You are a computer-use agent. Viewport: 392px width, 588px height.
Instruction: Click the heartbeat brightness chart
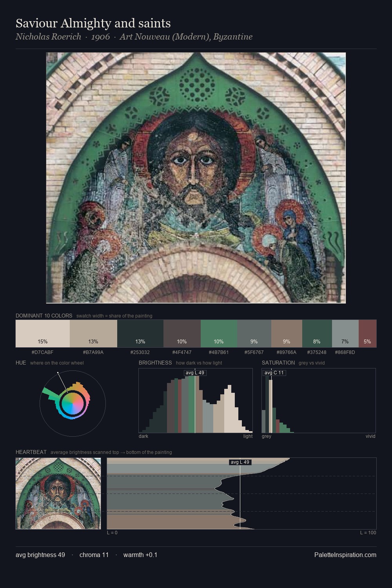click(241, 494)
